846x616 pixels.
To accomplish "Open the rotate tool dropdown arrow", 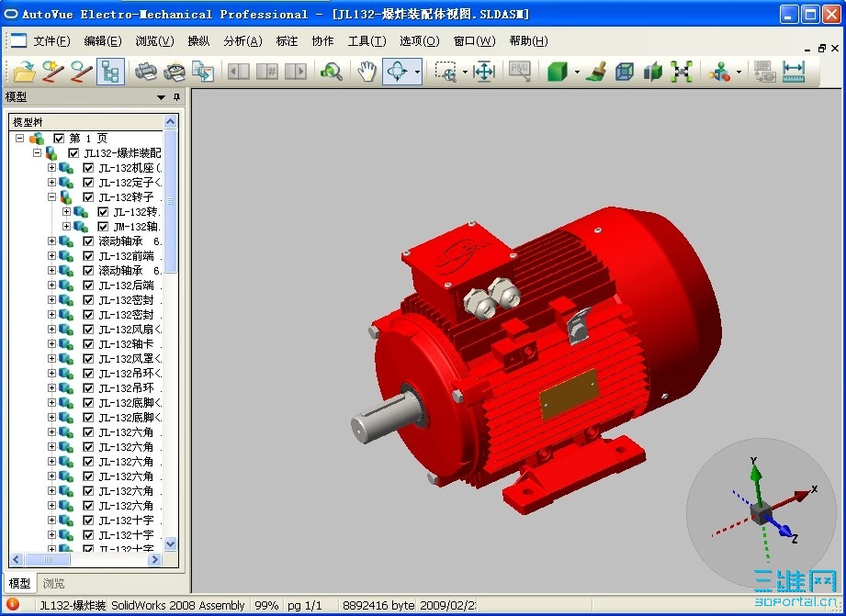I will (x=417, y=72).
